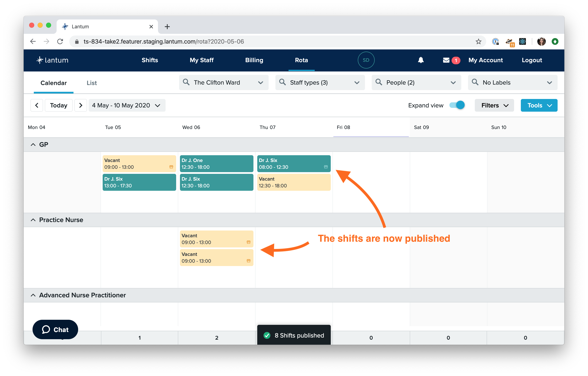Open the 4 May - 10 May 2020 date picker

[127, 105]
